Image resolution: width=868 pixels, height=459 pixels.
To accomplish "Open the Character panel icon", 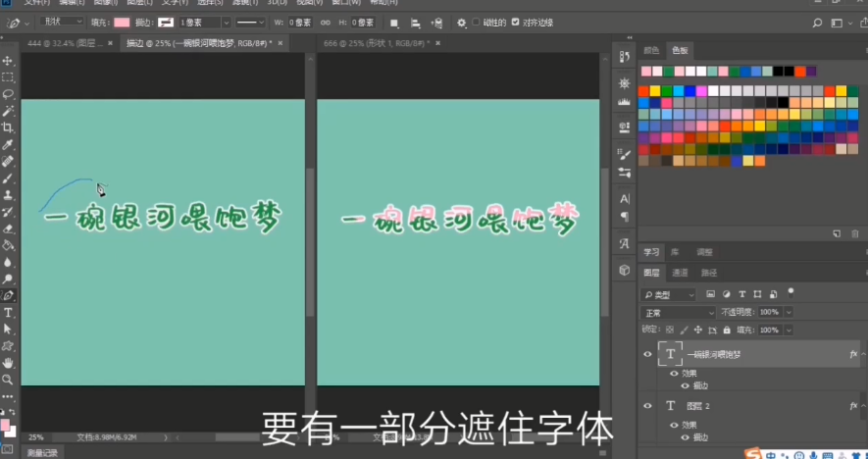I will (625, 199).
